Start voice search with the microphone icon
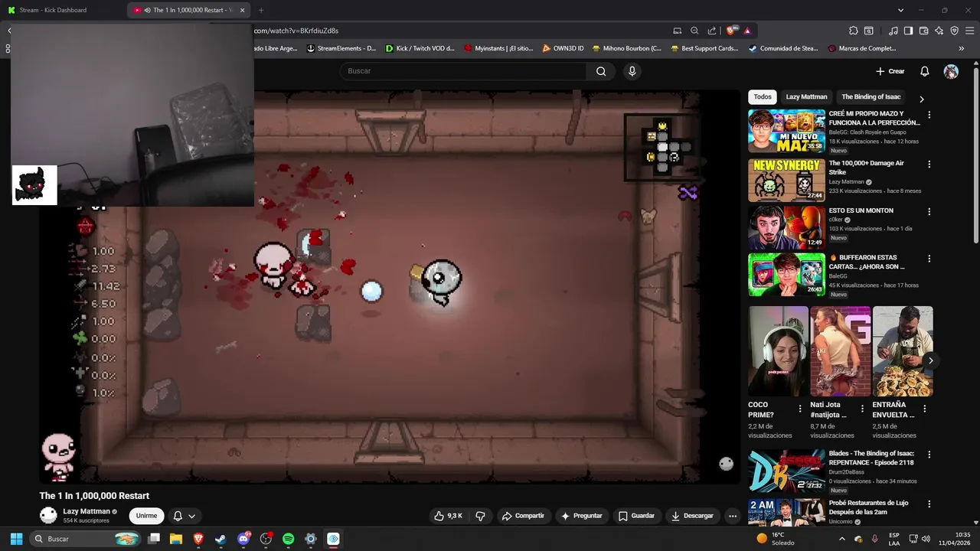Viewport: 980px width, 551px height. [x=632, y=71]
